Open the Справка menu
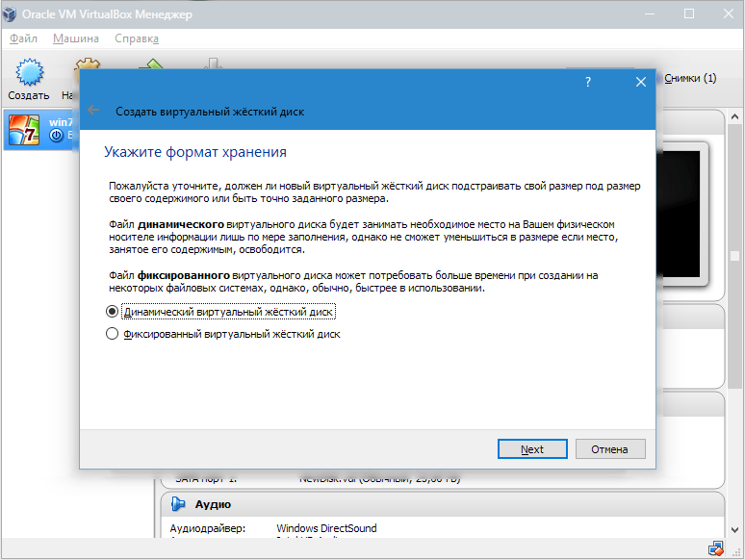745x560 pixels. point(137,38)
